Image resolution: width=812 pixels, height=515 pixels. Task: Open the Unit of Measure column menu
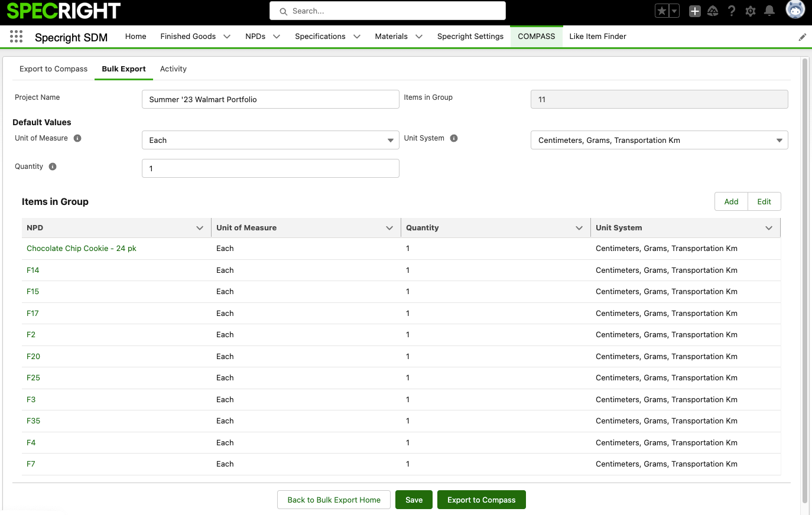click(389, 228)
